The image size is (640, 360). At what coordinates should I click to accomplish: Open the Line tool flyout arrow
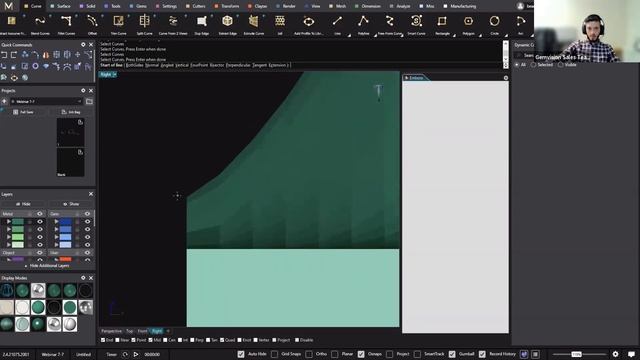click(x=349, y=36)
